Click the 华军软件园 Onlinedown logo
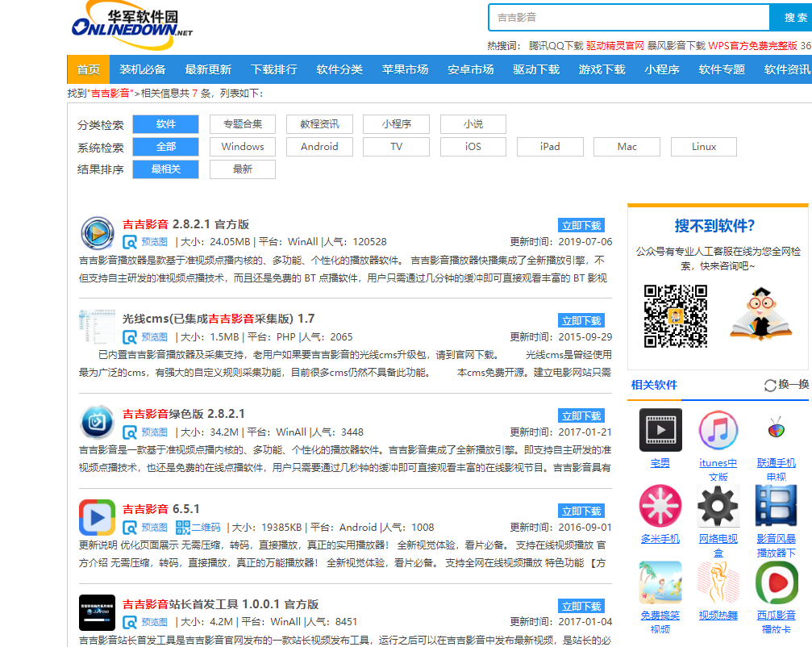The image size is (812, 647). pyautogui.click(x=132, y=25)
